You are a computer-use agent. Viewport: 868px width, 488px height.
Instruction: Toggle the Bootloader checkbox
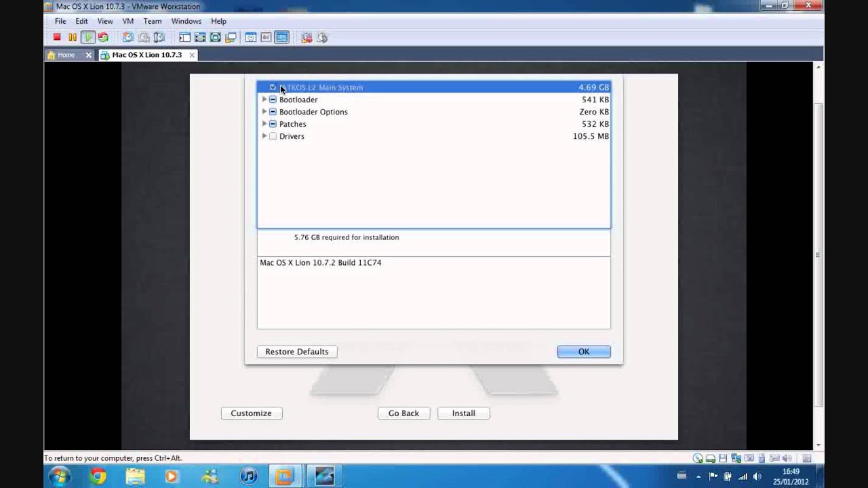click(273, 100)
